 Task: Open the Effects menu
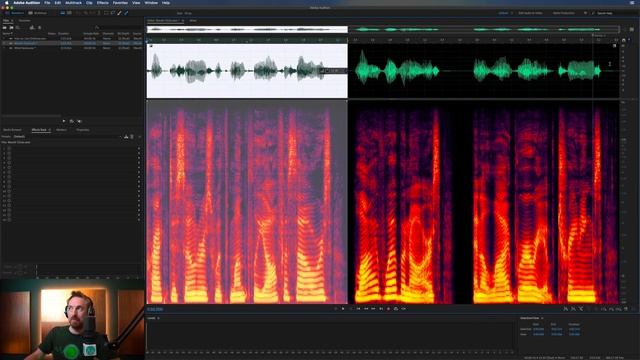pyautogui.click(x=102, y=2)
